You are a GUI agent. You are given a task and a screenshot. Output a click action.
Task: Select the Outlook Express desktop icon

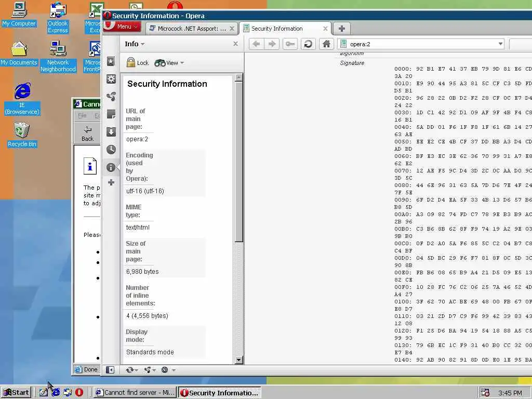click(x=58, y=17)
